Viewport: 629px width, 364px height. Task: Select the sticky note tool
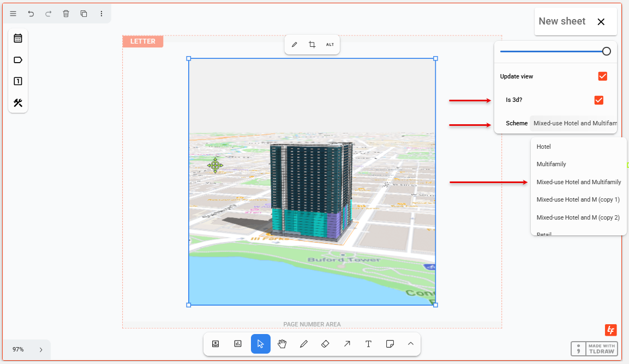390,344
